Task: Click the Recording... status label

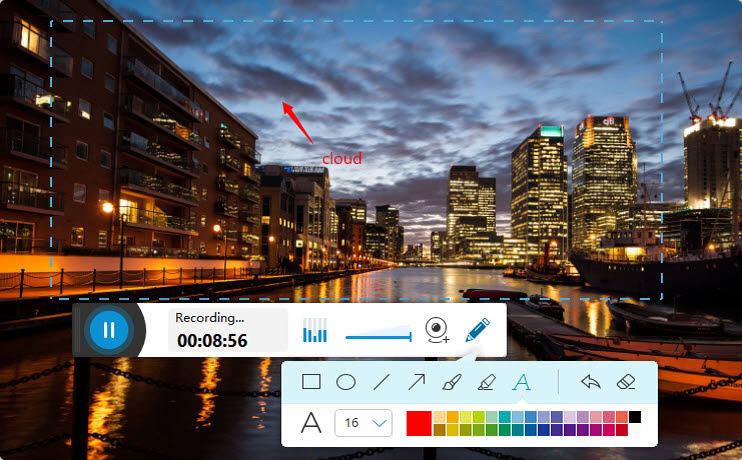Action: pos(210,318)
